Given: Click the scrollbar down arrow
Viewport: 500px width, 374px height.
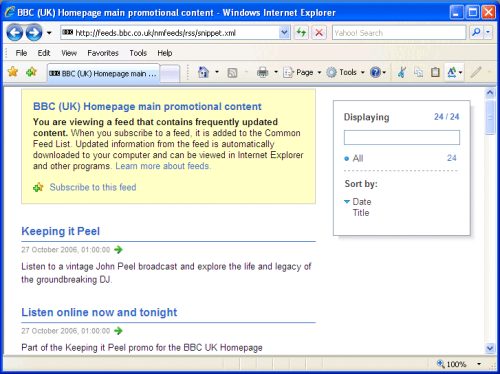Looking at the screenshot, I should (490, 348).
